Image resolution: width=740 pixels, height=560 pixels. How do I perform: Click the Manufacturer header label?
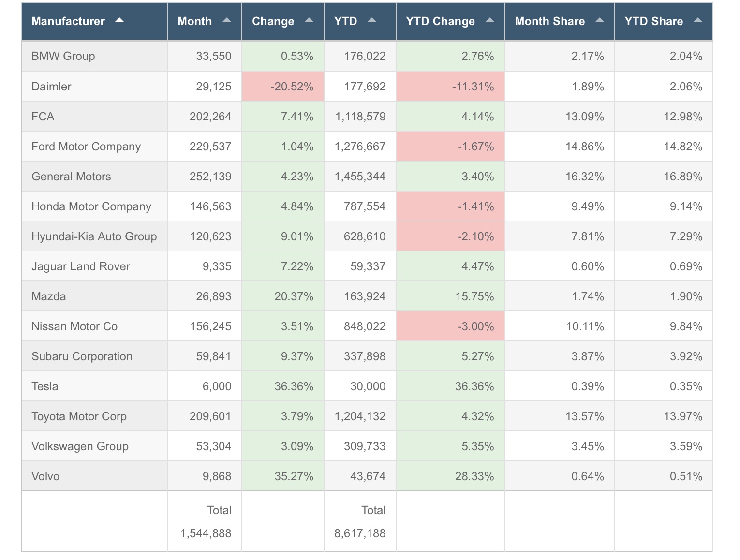[x=68, y=21]
